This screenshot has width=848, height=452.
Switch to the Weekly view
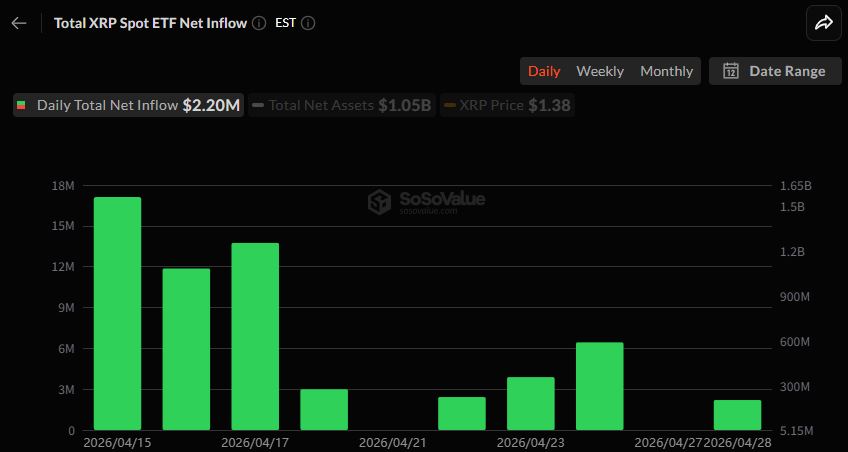(600, 71)
